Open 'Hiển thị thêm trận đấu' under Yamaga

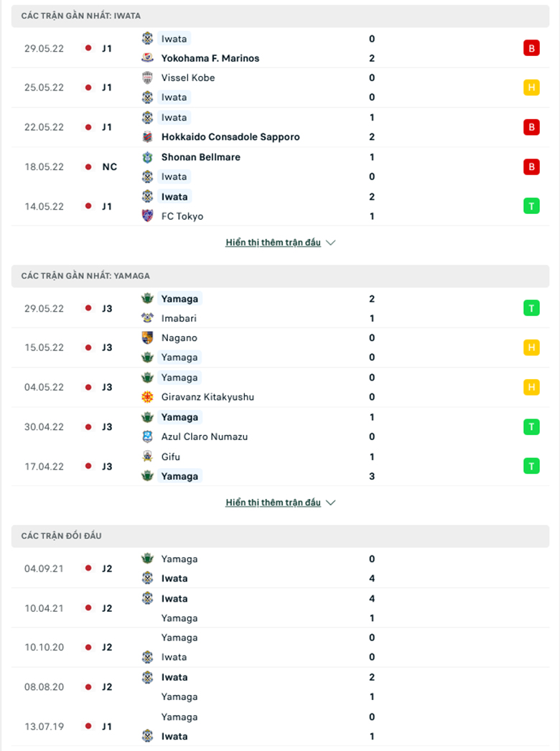(273, 503)
